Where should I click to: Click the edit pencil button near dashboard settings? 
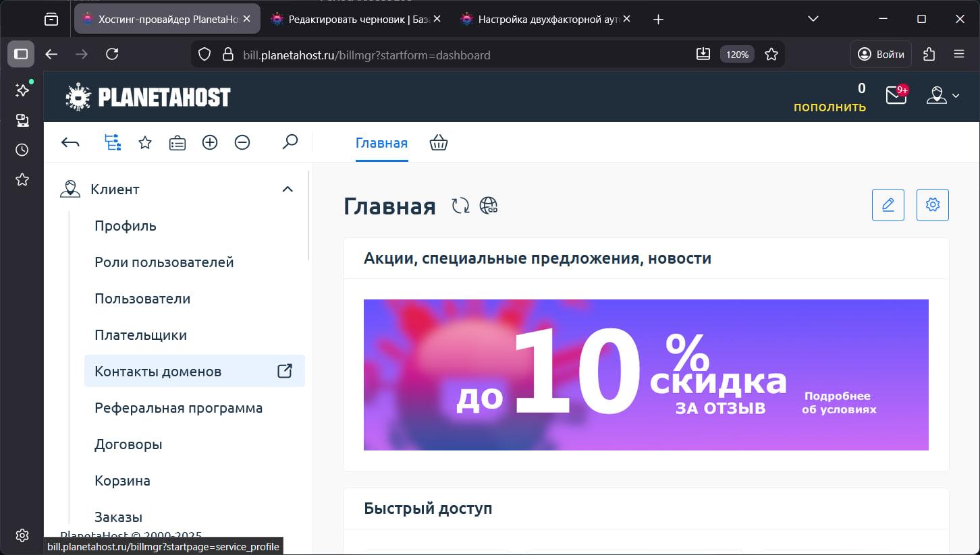pos(888,204)
